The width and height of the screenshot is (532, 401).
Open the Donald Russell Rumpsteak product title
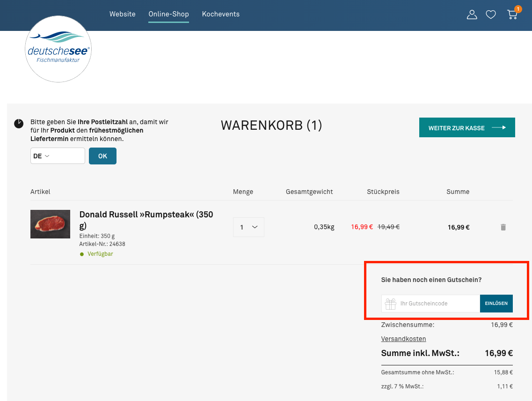coord(146,220)
